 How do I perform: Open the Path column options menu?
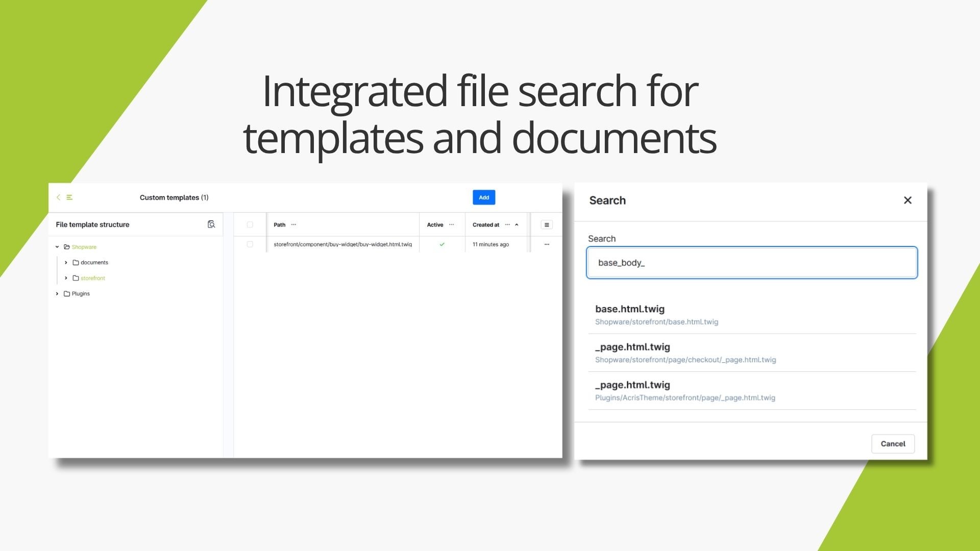coord(293,224)
